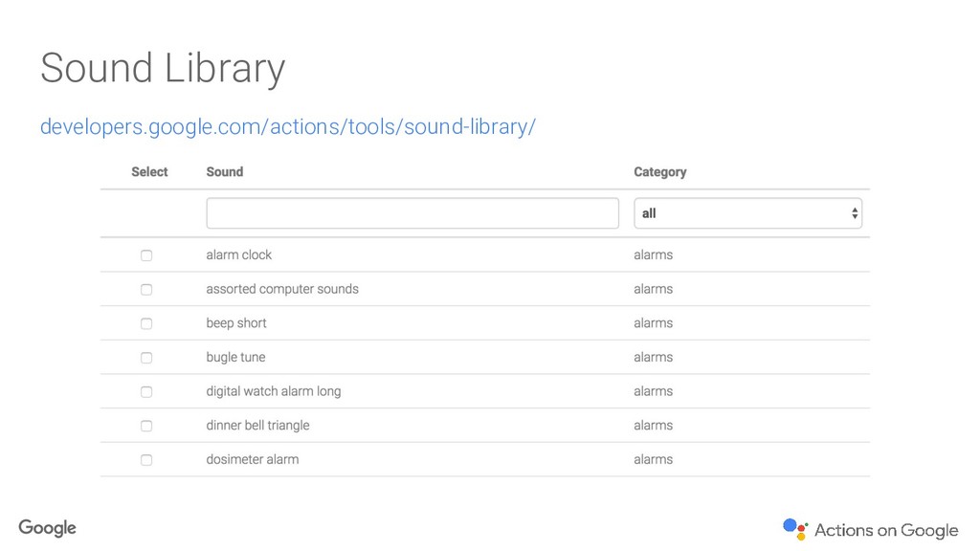The image size is (980, 551).
Task: Click the alarms category of bugle tune
Action: [x=653, y=358]
